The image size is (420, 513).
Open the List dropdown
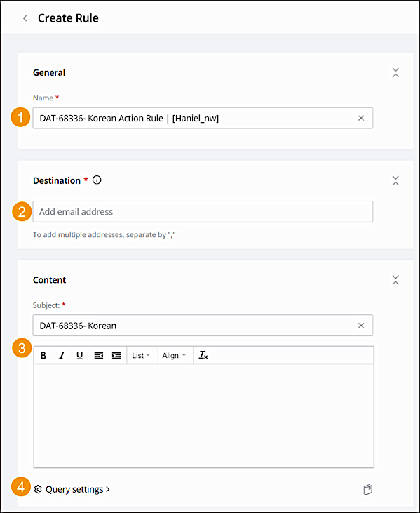141,355
